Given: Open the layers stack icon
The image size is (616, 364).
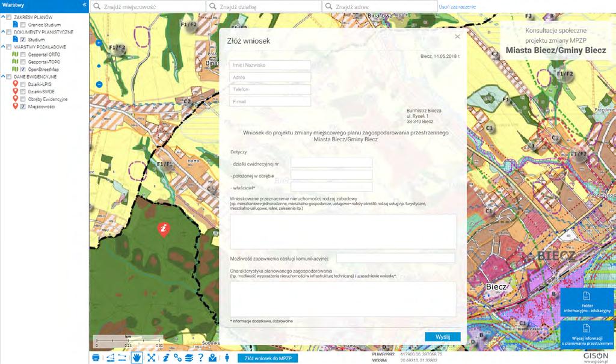Looking at the screenshot, I should coord(189,357).
